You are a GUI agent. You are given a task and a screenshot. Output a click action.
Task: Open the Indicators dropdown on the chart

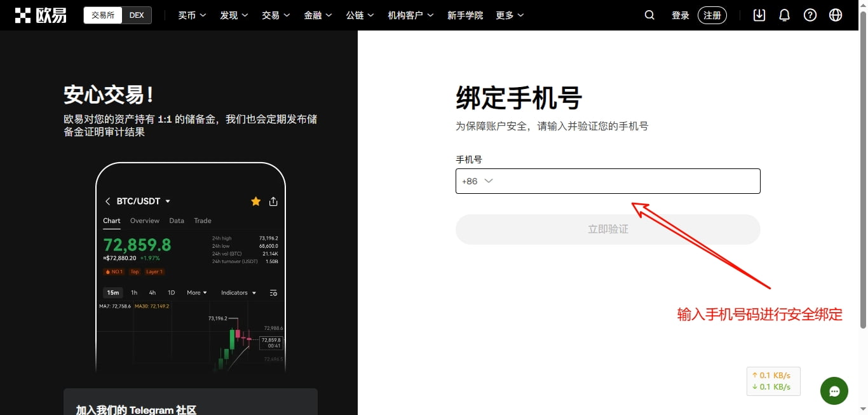click(236, 292)
